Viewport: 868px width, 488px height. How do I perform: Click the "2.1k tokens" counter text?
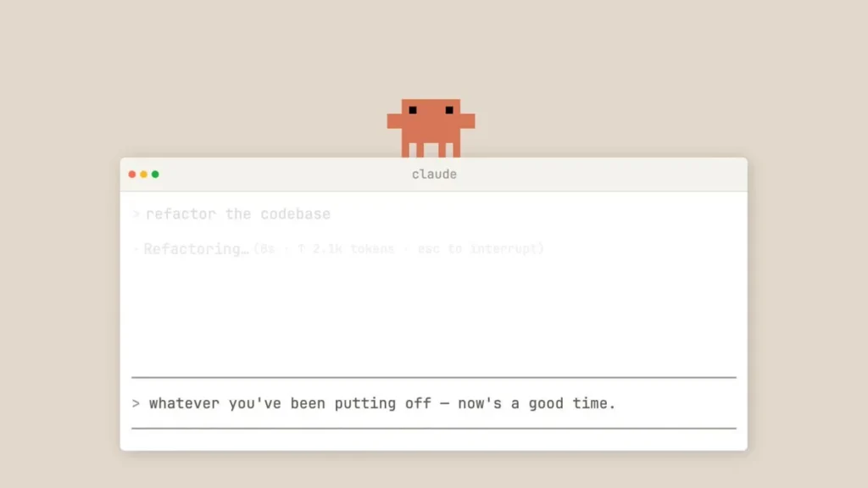(353, 249)
